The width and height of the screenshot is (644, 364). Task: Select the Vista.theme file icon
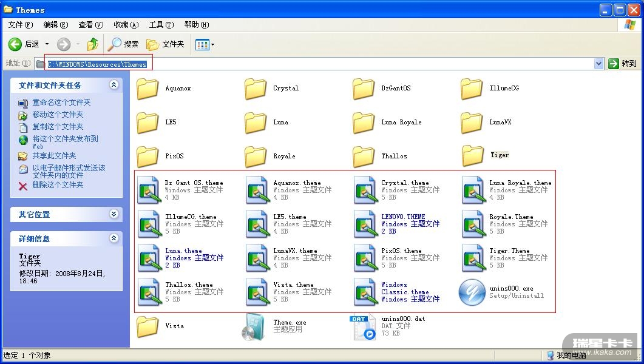(x=258, y=292)
